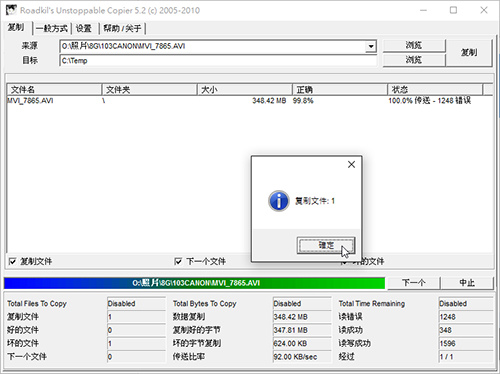The image size is (500, 374).
Task: Click the green progress bar
Action: [x=194, y=283]
